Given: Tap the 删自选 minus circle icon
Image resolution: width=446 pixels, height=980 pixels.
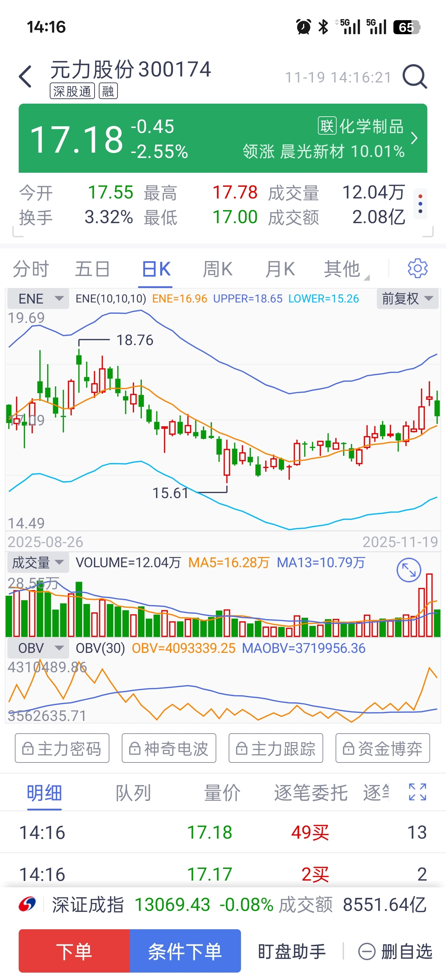Looking at the screenshot, I should (x=367, y=951).
